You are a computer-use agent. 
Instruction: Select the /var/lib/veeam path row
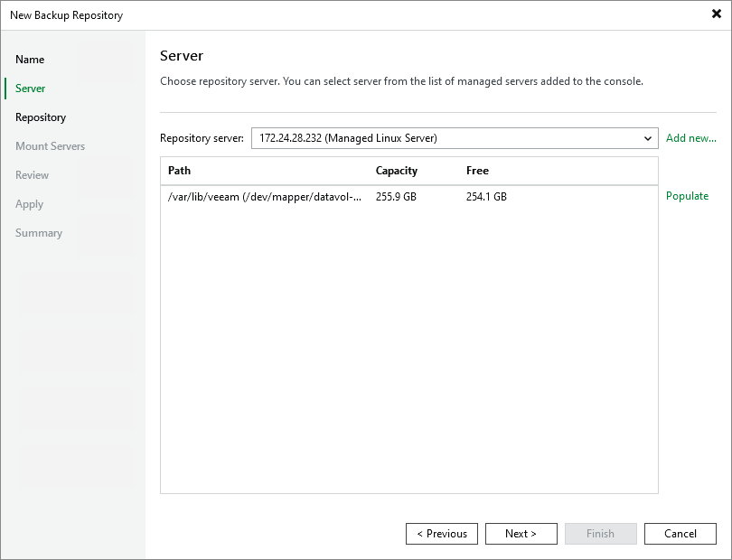[409, 197]
